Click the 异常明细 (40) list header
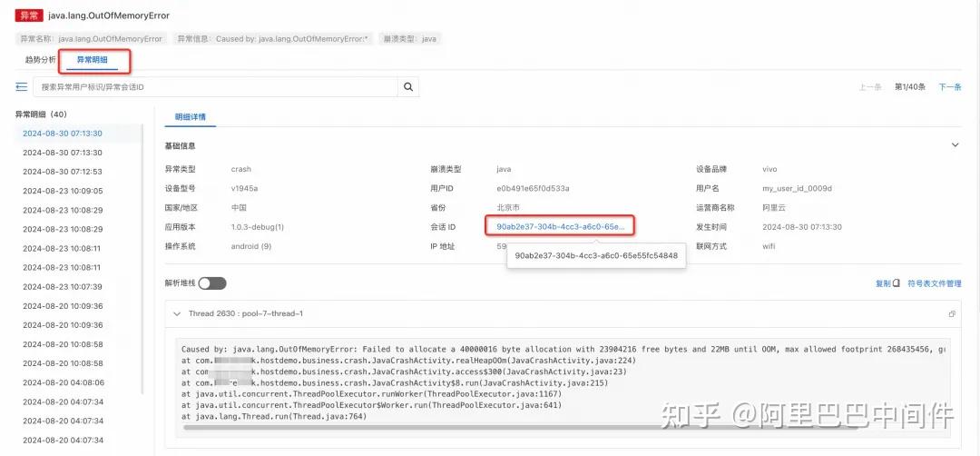This screenshot has height=456, width=980. click(41, 114)
